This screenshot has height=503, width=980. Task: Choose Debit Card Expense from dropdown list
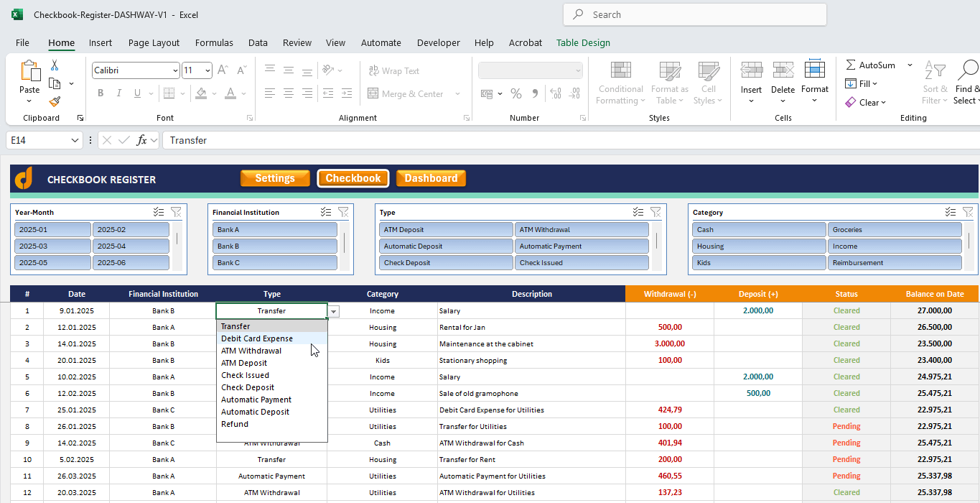[x=271, y=338]
